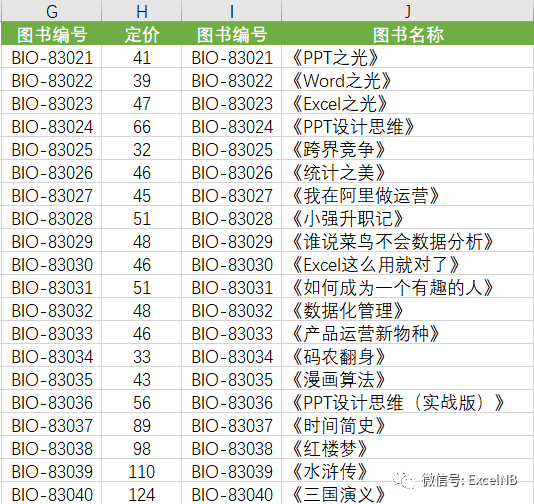Select cell 《如何成为一个有趣的人》

408,287
